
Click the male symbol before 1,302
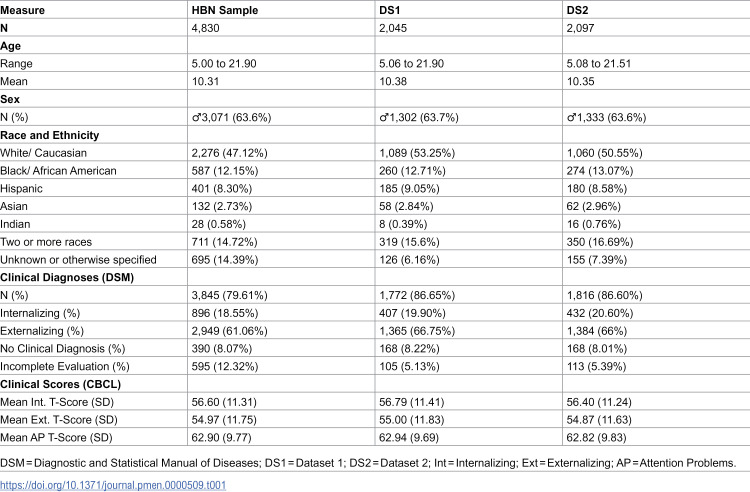coord(383,117)
